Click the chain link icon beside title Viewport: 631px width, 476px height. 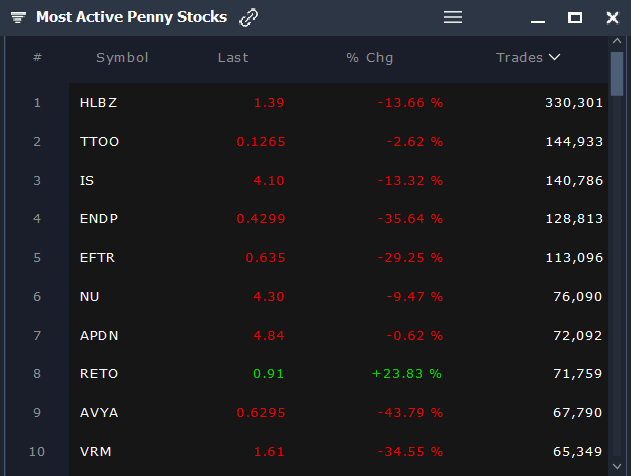(248, 18)
